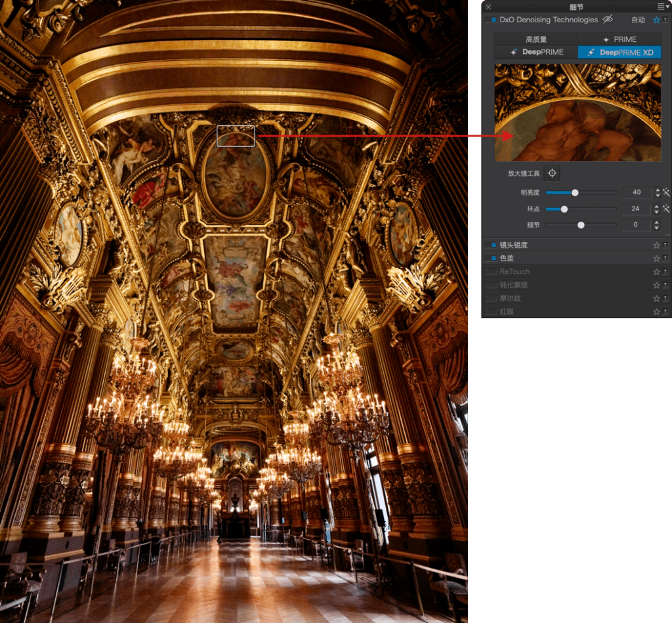
Task: Expand the 钝化蒙版 section
Action: point(513,285)
